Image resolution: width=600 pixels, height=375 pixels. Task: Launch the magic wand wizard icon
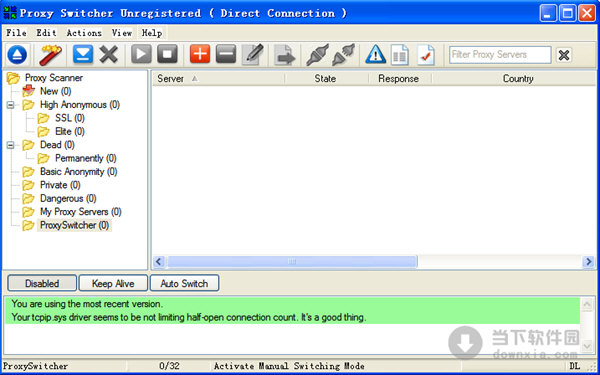50,55
